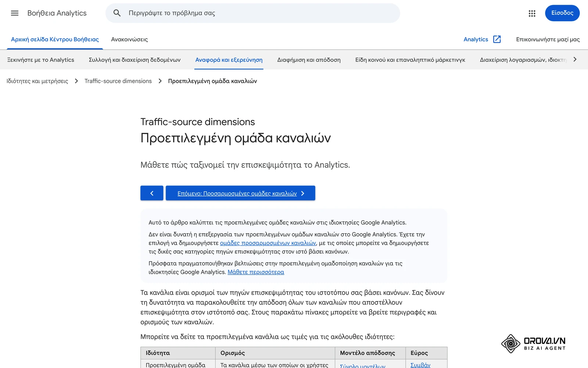
Task: Click the current-page breadcrumb Προεπιλεγμένη ομάδα καναλιών
Action: pyautogui.click(x=212, y=81)
